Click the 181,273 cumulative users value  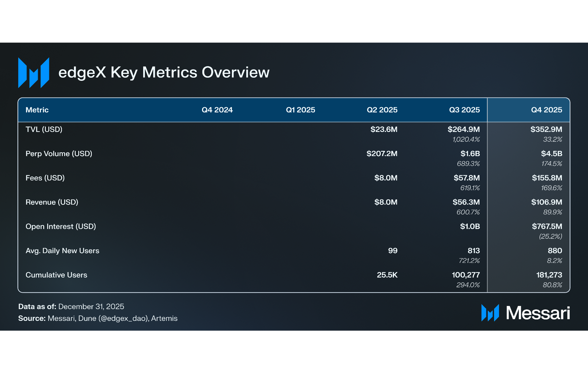click(549, 275)
